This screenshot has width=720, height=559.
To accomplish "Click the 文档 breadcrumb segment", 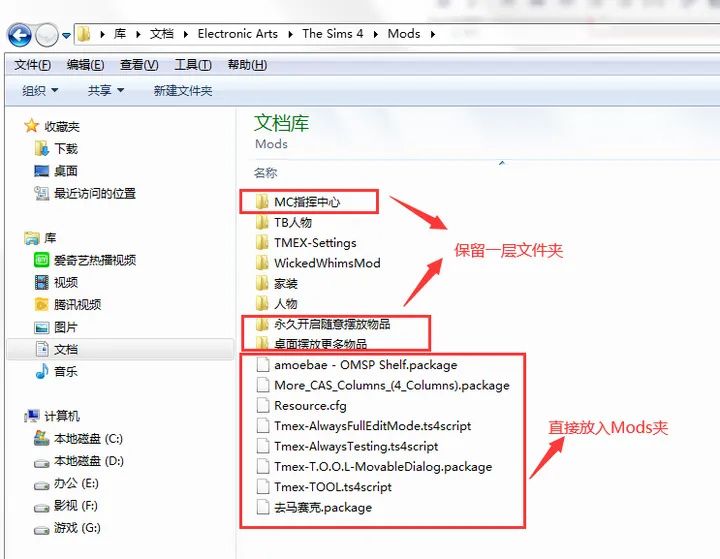I will coord(162,34).
